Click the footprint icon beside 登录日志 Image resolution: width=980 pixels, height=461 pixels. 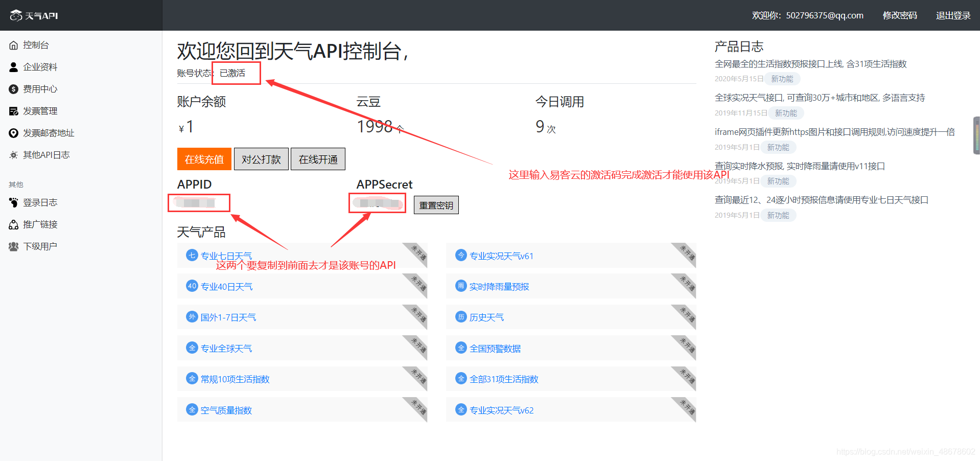click(14, 202)
